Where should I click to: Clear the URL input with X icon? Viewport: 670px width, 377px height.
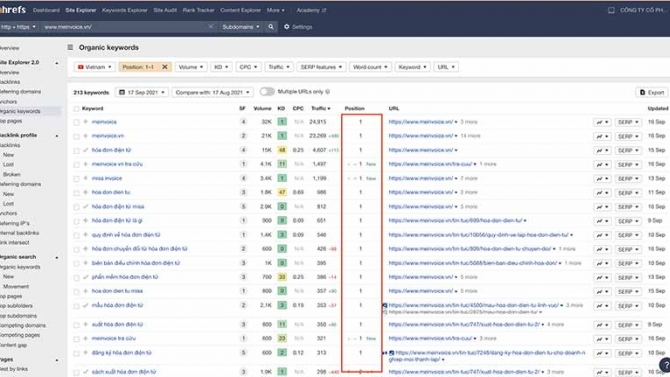[x=211, y=27]
